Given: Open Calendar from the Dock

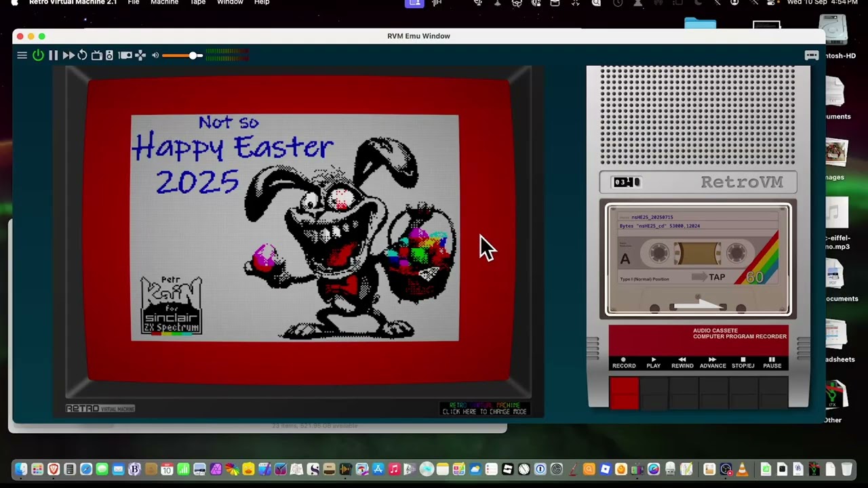Looking at the screenshot, I should point(167,469).
